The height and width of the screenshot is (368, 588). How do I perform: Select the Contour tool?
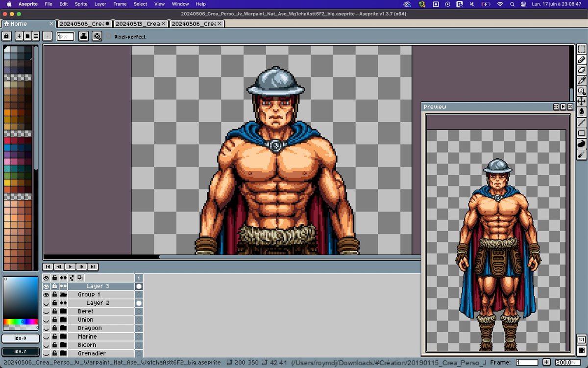[x=582, y=144]
